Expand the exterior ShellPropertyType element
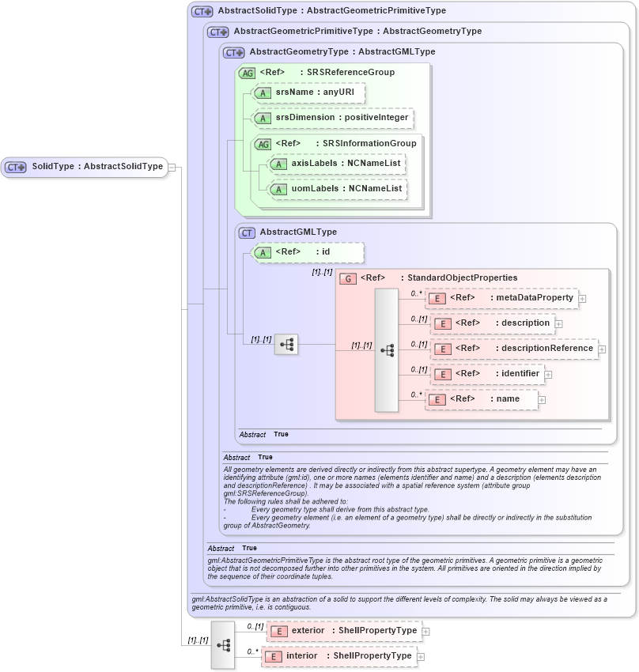The image size is (639, 672). pyautogui.click(x=425, y=632)
